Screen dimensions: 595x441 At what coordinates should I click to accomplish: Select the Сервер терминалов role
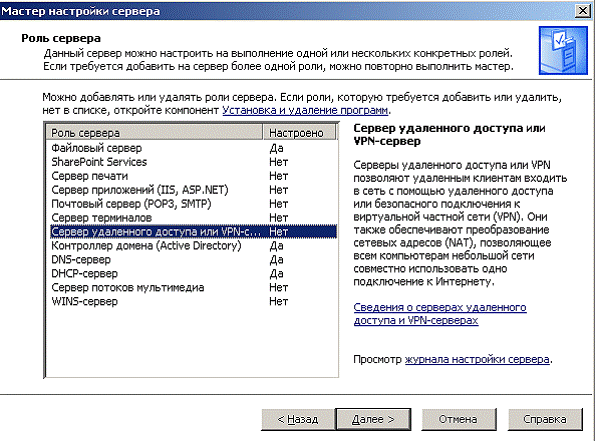193,218
